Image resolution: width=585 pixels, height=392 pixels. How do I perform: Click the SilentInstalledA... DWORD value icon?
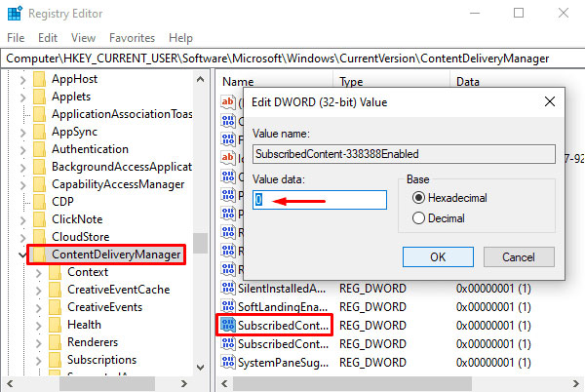tap(228, 289)
